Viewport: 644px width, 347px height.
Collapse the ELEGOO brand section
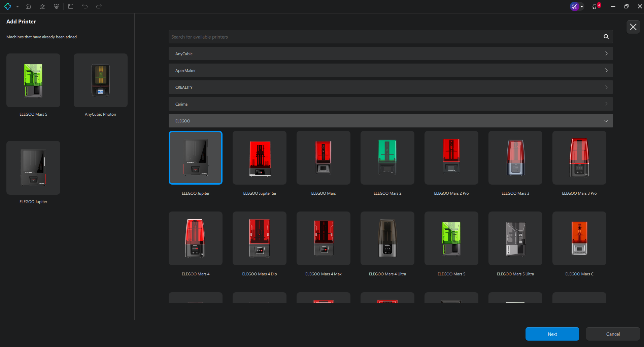click(391, 121)
